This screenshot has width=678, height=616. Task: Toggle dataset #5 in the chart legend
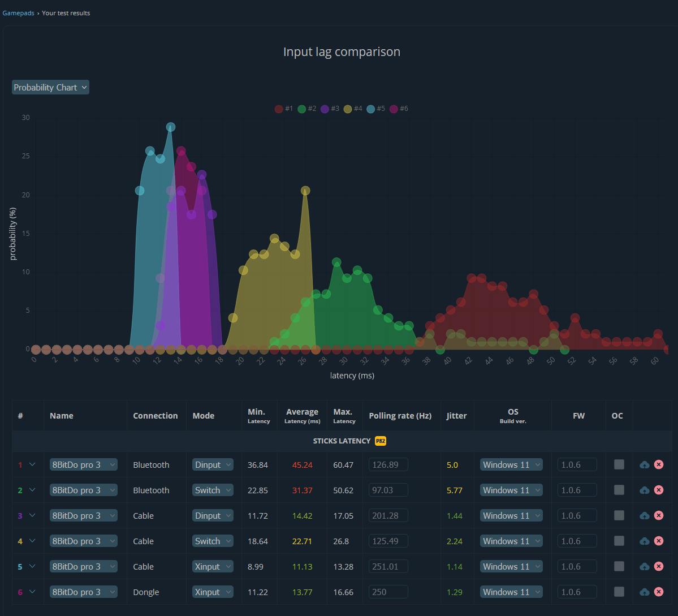point(375,109)
